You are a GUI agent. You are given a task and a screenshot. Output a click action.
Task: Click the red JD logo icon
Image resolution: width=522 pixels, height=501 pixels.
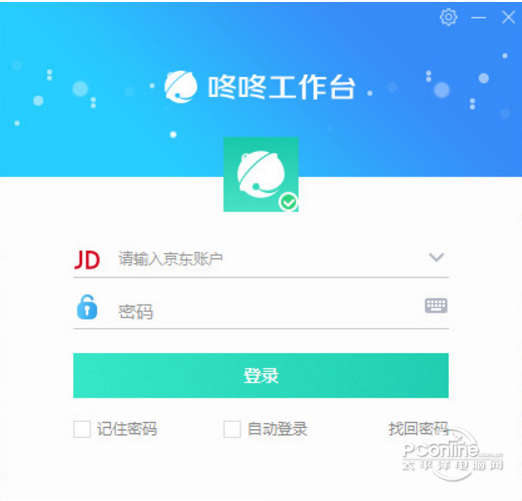(x=87, y=260)
